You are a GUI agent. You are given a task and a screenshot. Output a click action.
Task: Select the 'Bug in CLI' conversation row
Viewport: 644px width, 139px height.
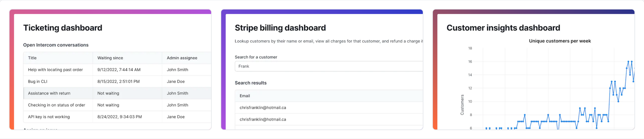click(117, 82)
